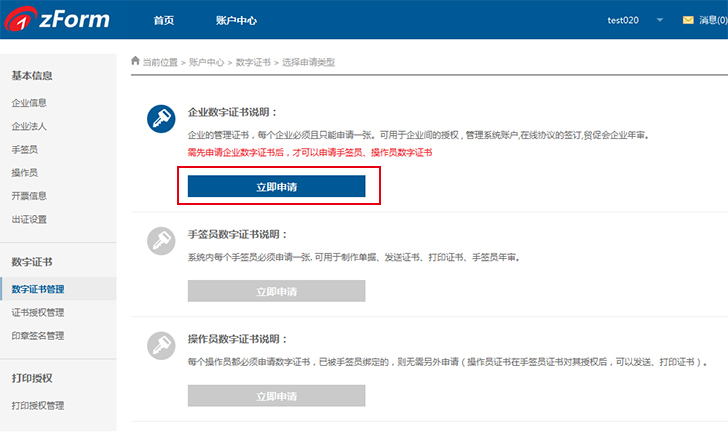This screenshot has width=728, height=432.
Task: Open 打印授权管理 in the sidebar
Action: point(38,406)
